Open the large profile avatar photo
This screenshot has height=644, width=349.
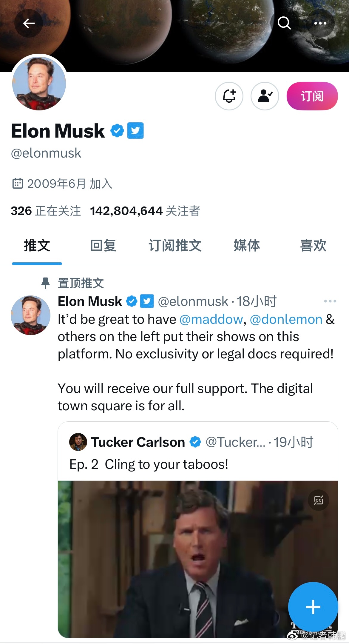click(x=39, y=84)
